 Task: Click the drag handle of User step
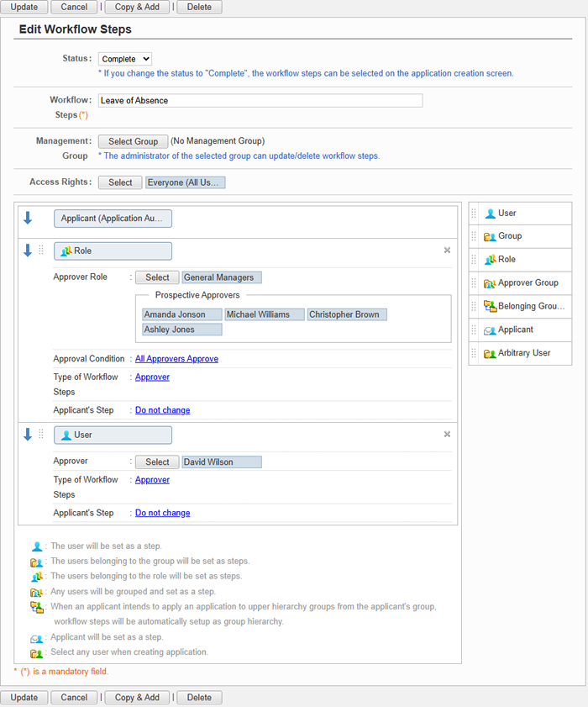[x=41, y=435]
